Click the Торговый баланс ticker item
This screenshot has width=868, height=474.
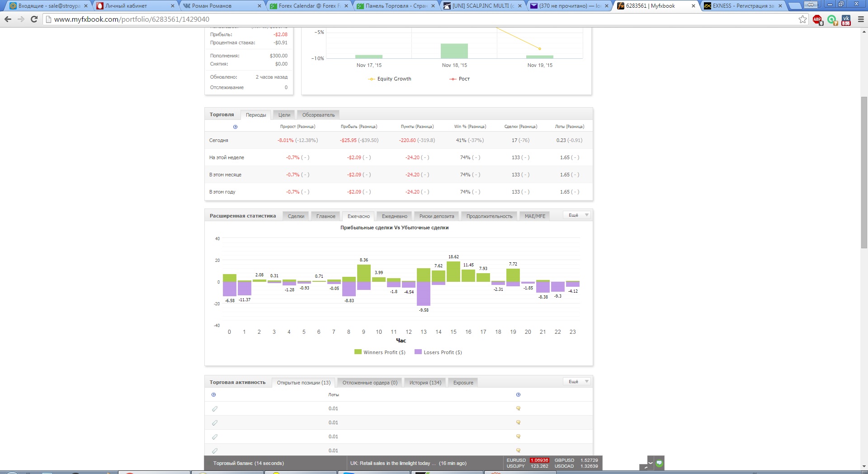249,463
